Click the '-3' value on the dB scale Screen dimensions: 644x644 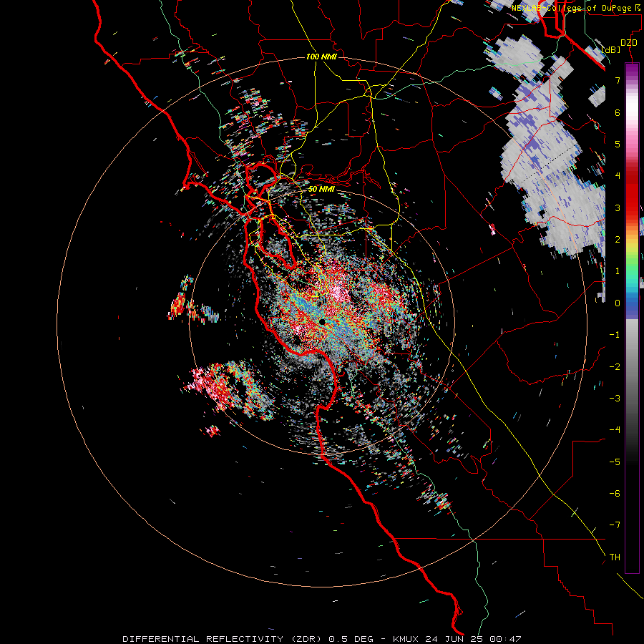(615, 399)
